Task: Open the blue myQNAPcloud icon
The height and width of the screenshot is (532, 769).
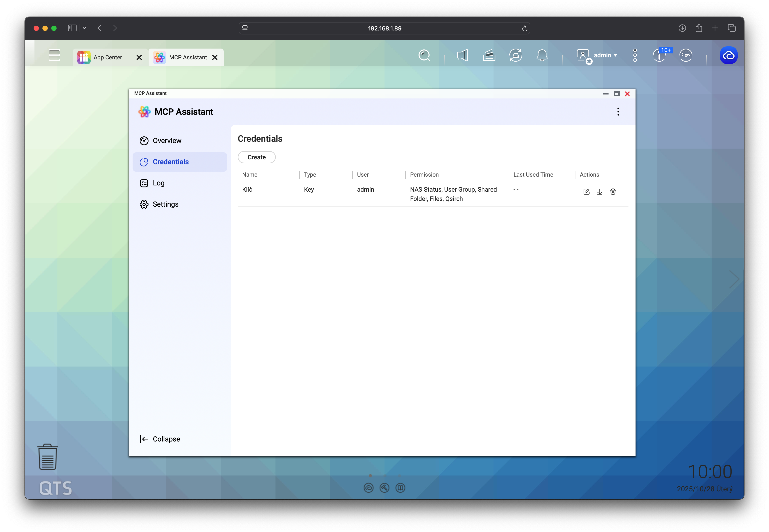Action: (729, 55)
